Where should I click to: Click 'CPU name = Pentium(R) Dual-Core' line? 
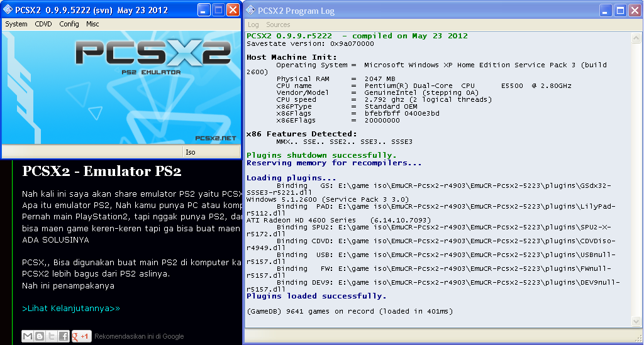pos(423,85)
